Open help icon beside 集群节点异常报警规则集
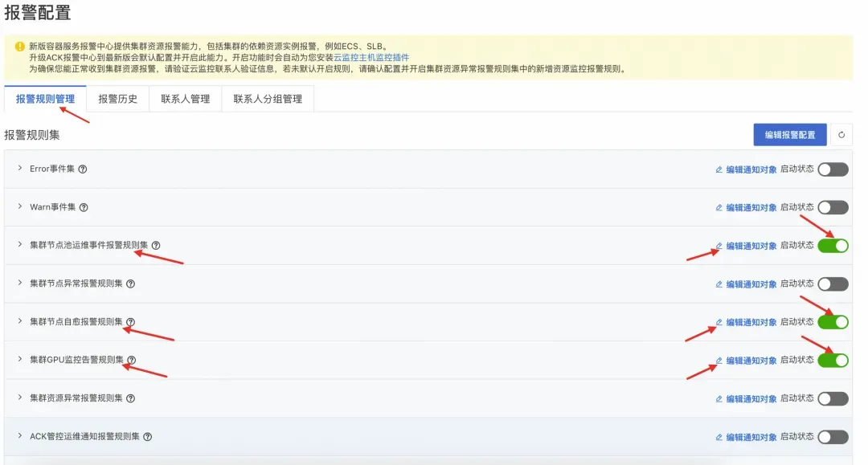The width and height of the screenshot is (868, 465). [131, 283]
